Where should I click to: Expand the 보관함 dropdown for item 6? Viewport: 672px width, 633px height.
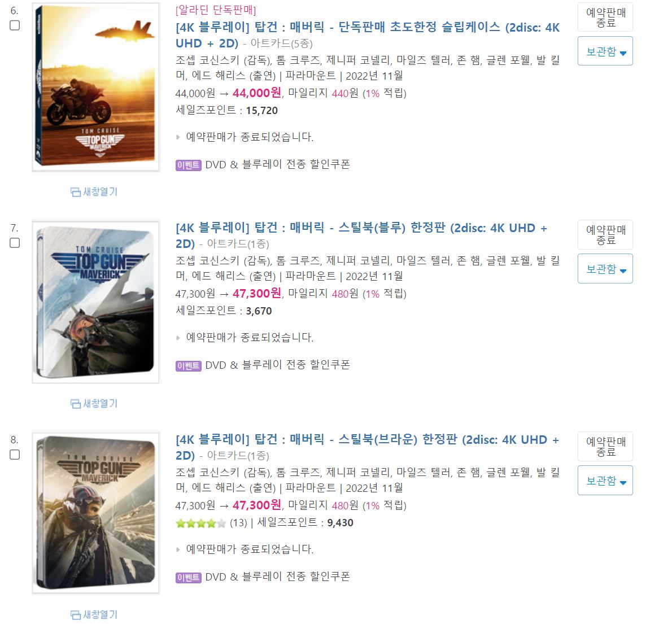pos(605,51)
